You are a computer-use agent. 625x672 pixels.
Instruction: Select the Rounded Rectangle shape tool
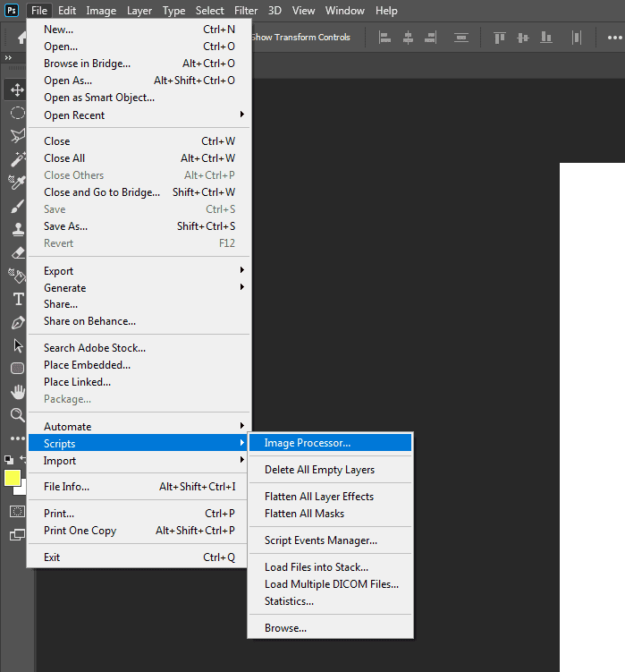[x=17, y=368]
